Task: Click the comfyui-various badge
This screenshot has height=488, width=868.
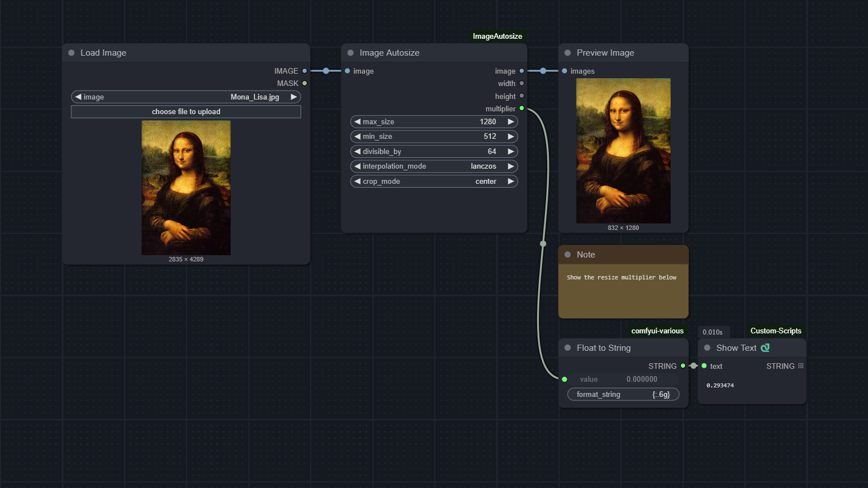Action: point(657,331)
